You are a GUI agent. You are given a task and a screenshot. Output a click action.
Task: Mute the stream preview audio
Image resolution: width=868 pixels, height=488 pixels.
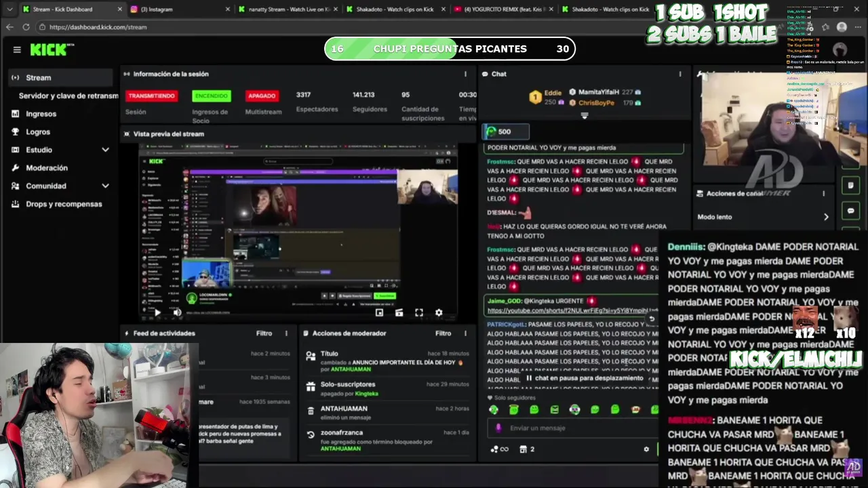[x=177, y=312]
